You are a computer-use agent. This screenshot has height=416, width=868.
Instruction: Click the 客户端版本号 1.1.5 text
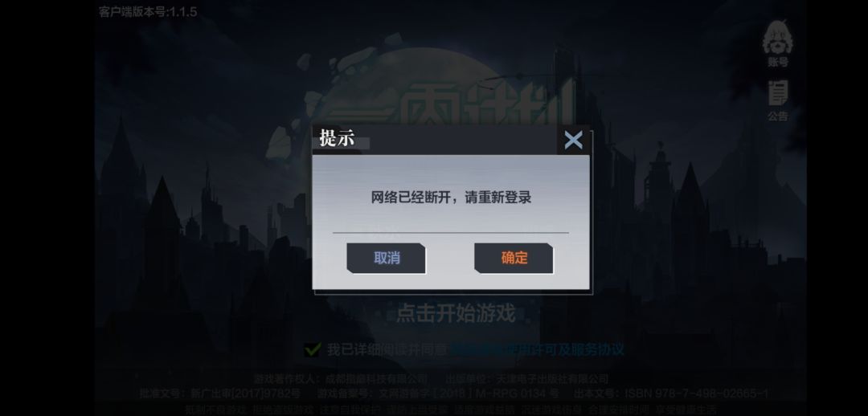pos(148,11)
